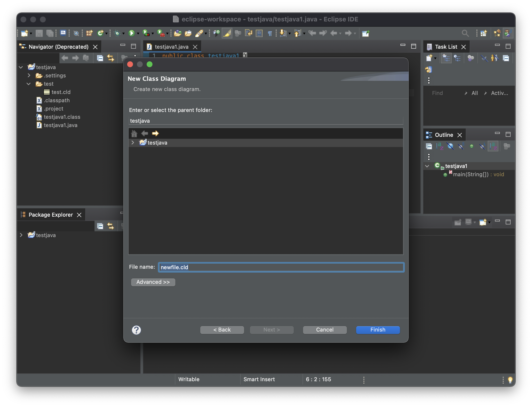Click the parent folder text field

(x=266, y=121)
